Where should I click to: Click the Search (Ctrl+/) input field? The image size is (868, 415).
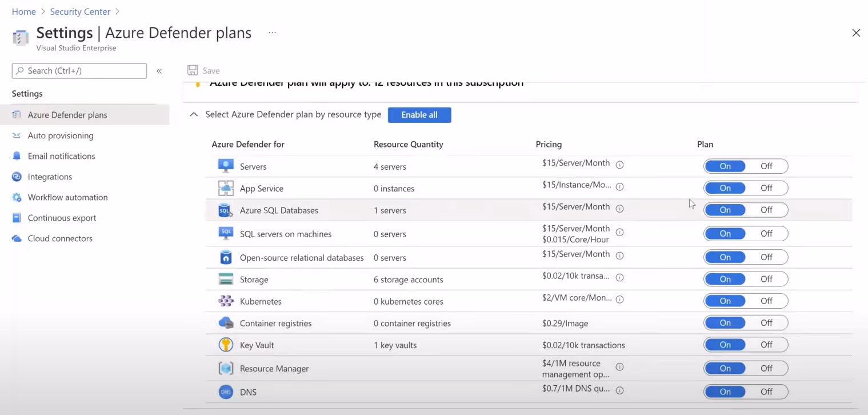(79, 71)
